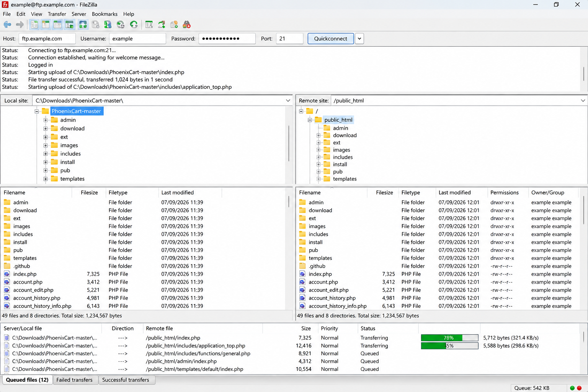Open the File menu

point(7,14)
